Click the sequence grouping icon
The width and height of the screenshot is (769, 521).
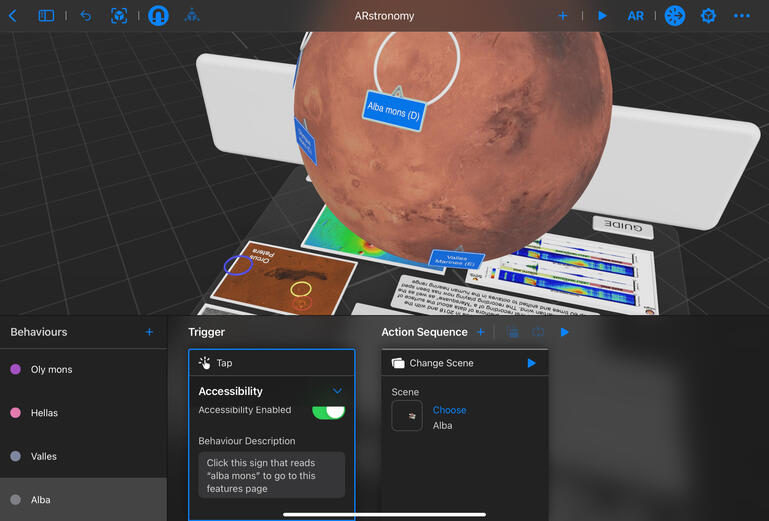(513, 333)
